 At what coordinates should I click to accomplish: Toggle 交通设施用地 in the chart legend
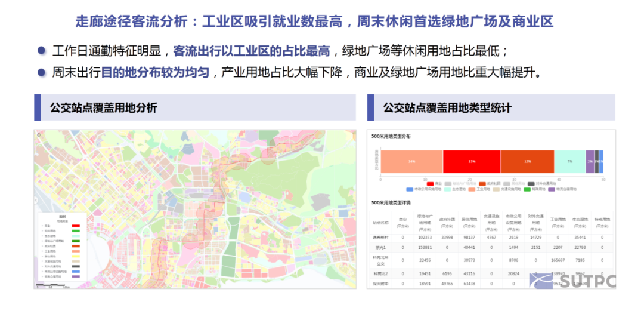(507, 189)
